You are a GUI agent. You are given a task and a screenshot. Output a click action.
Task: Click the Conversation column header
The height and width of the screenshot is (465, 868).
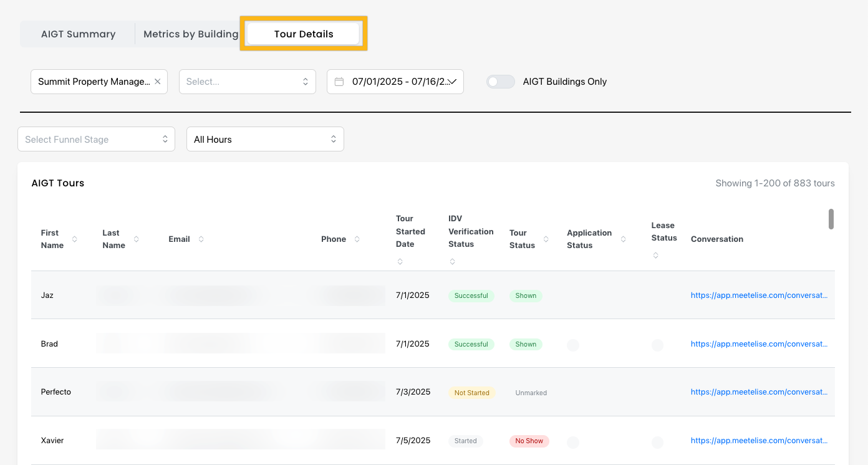coord(717,239)
